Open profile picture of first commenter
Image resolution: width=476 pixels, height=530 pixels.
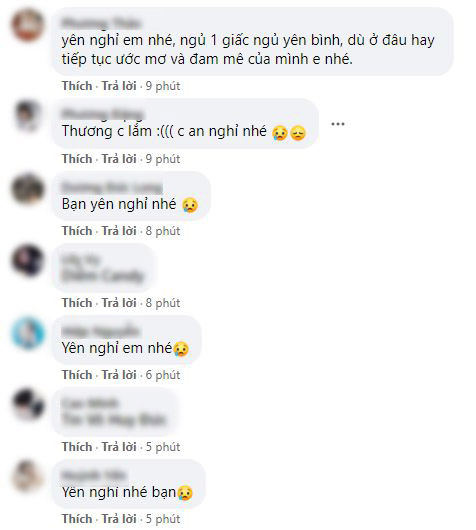(x=28, y=25)
